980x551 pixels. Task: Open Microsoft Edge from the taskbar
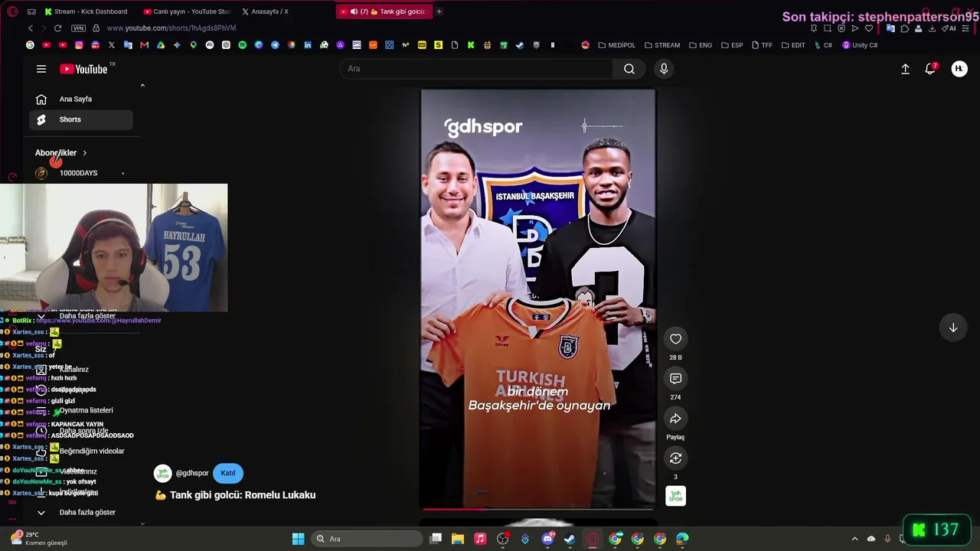click(682, 539)
